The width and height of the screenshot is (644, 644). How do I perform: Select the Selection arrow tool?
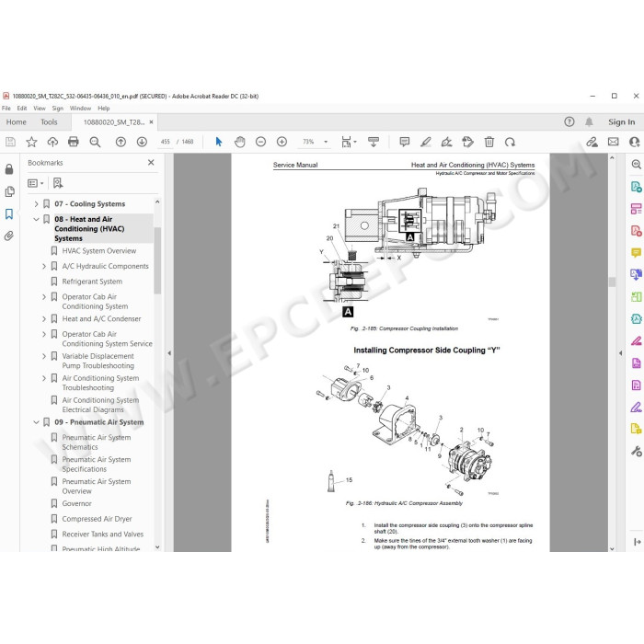[219, 142]
